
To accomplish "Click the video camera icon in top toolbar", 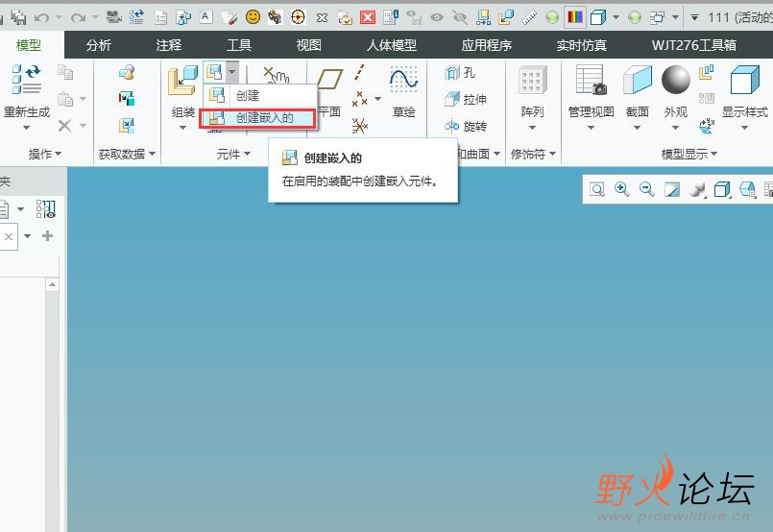I will pyautogui.click(x=114, y=17).
